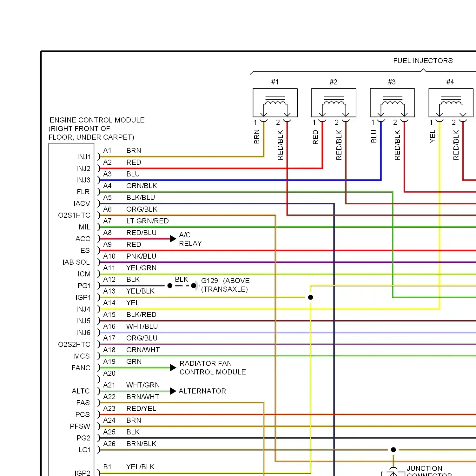Click the PNK/BLU wire color label
476x476 pixels.
pos(141,256)
